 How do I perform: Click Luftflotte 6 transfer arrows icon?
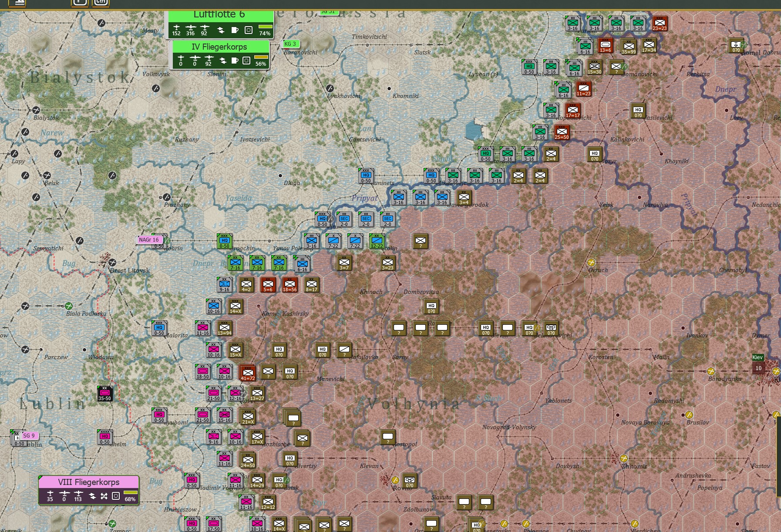pos(221,30)
